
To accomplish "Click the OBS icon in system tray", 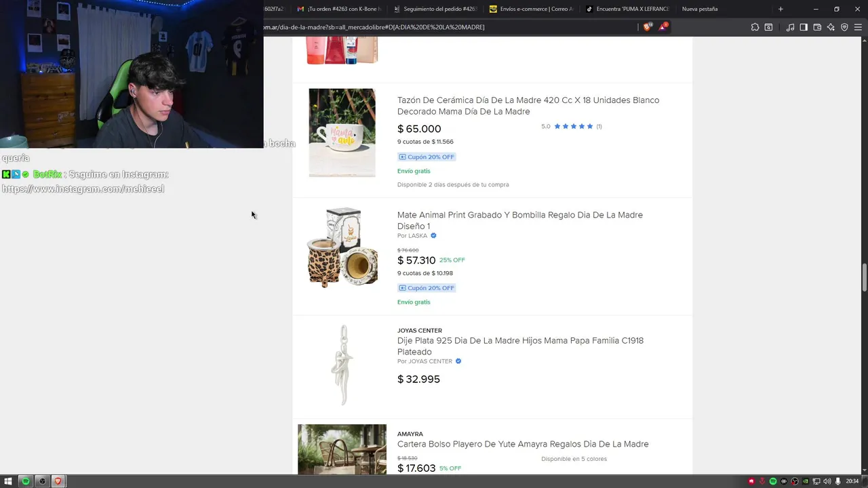I will [795, 481].
